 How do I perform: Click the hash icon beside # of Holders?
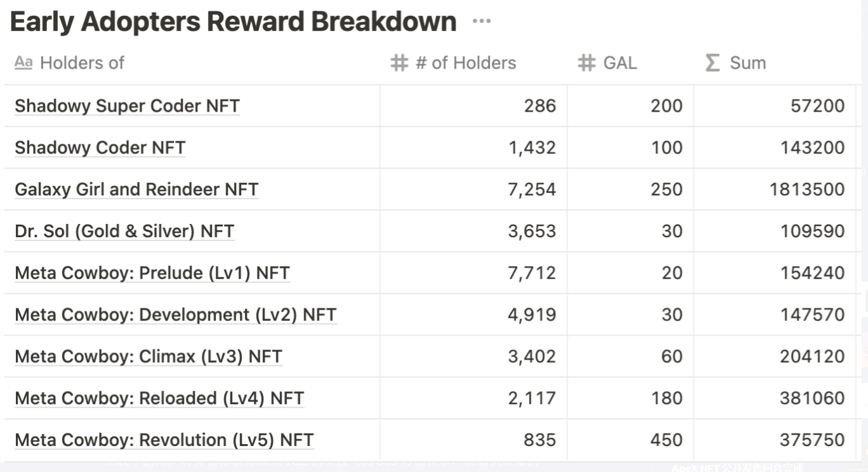(x=398, y=63)
